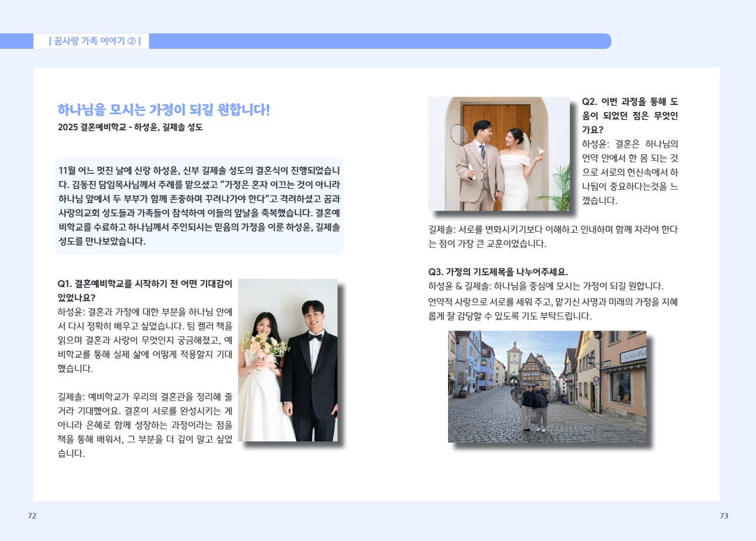This screenshot has width=756, height=541.
Task: Click page number 73
Action: [724, 516]
